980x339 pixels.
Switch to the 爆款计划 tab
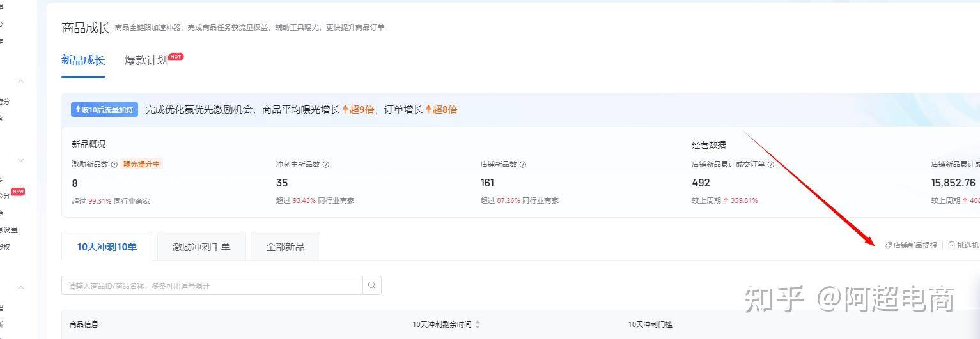[x=146, y=61]
